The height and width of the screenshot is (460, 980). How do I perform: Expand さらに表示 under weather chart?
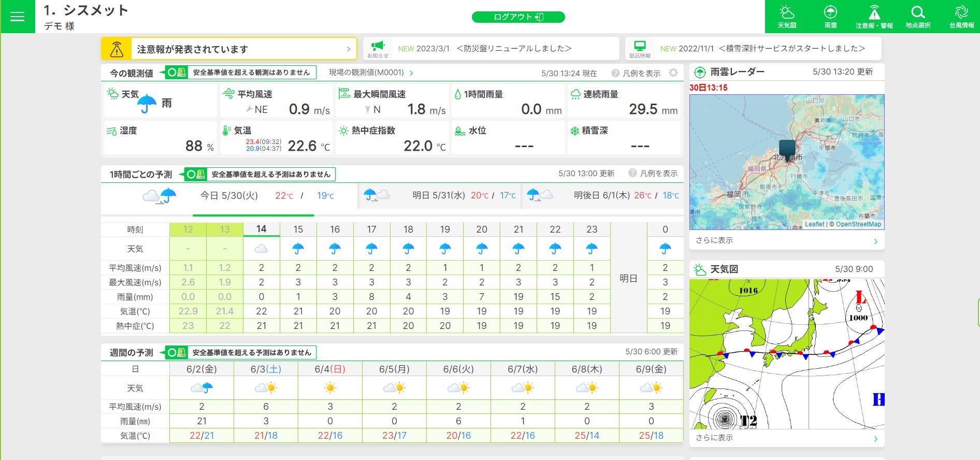(x=786, y=438)
